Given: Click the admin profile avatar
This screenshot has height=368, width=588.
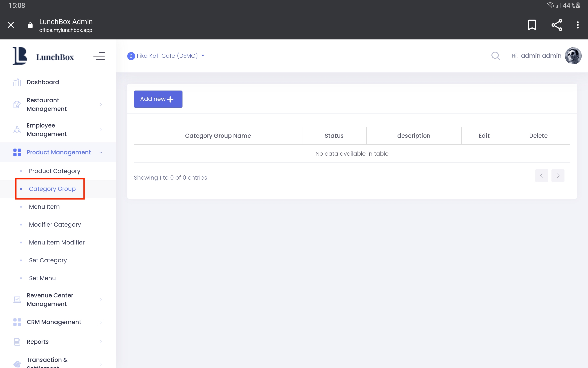Looking at the screenshot, I should click(x=573, y=56).
